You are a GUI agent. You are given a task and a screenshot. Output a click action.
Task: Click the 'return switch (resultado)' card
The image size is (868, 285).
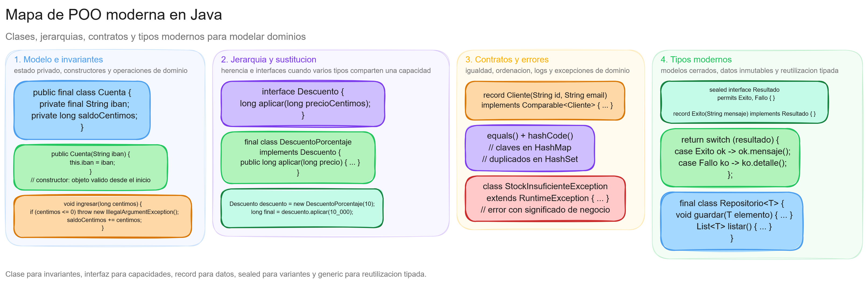[730, 158]
